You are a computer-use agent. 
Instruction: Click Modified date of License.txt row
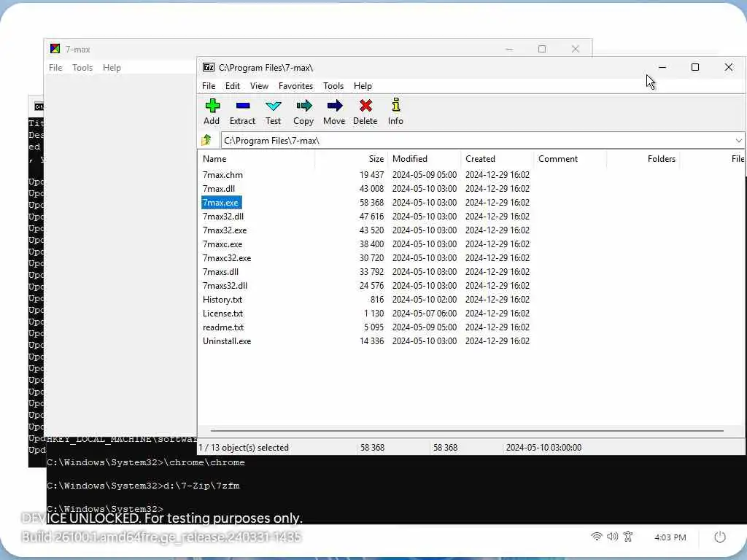(425, 314)
